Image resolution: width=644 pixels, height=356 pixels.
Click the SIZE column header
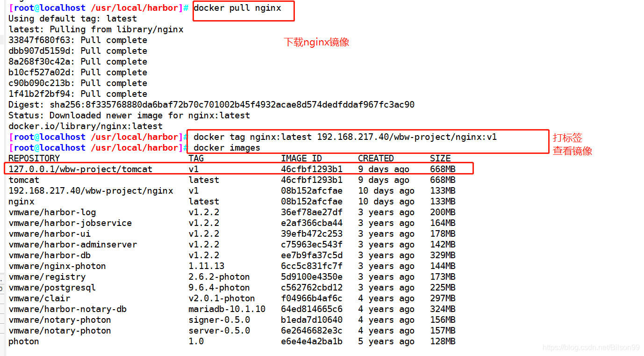pos(440,159)
